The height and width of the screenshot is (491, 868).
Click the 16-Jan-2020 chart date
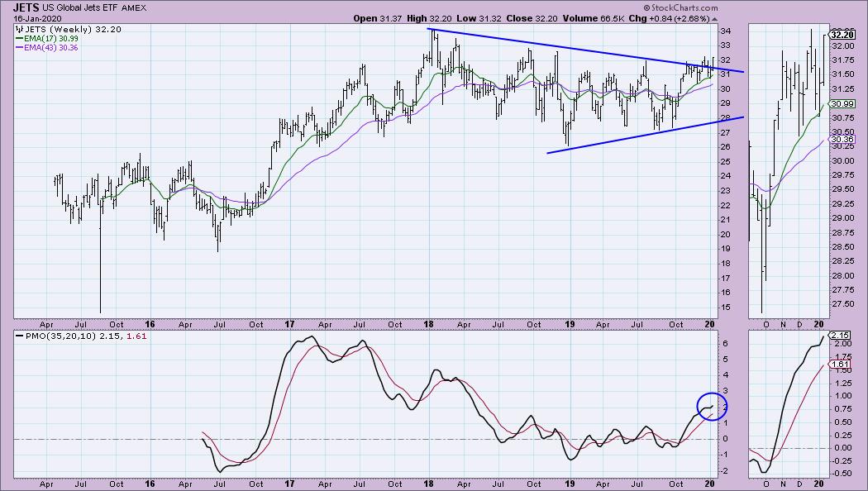38,18
